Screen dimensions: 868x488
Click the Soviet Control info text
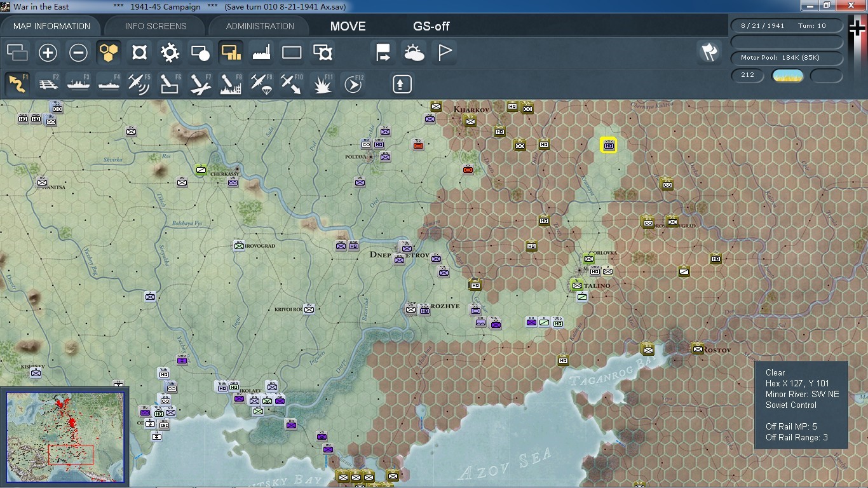[x=791, y=405]
